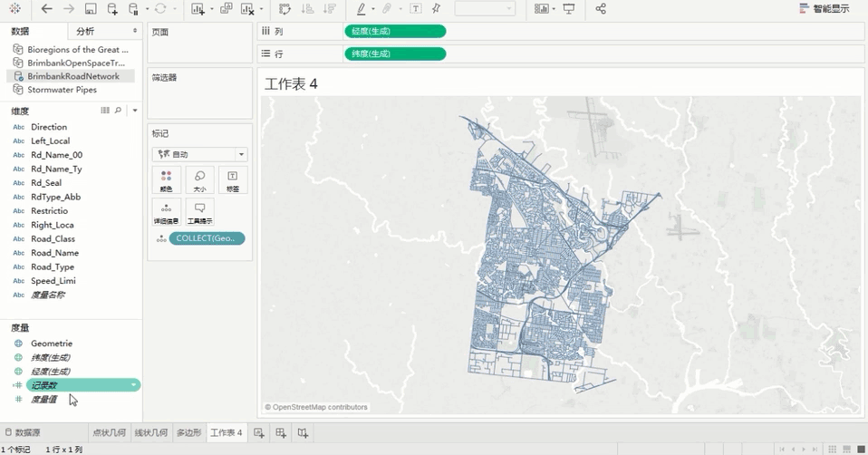The width and height of the screenshot is (868, 455).
Task: Open 维度 pane menu dropdown arrow
Action: pos(135,111)
